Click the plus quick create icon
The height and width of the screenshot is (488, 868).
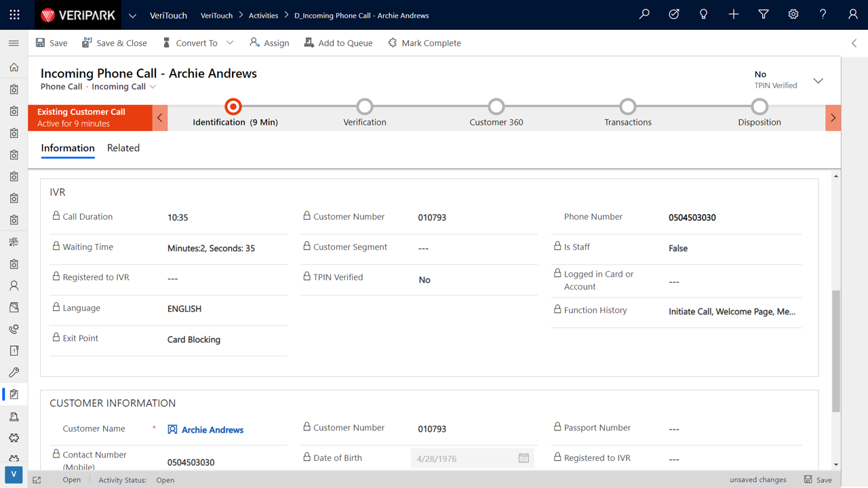pyautogui.click(x=734, y=14)
